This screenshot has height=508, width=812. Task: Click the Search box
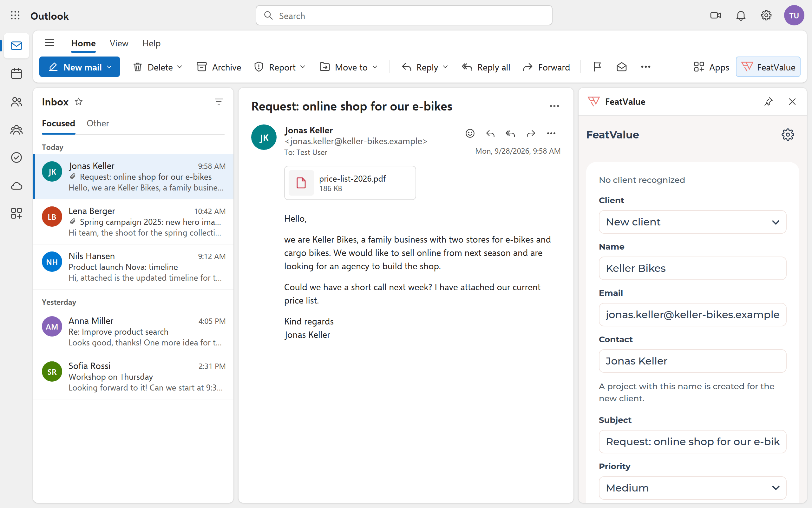404,16
